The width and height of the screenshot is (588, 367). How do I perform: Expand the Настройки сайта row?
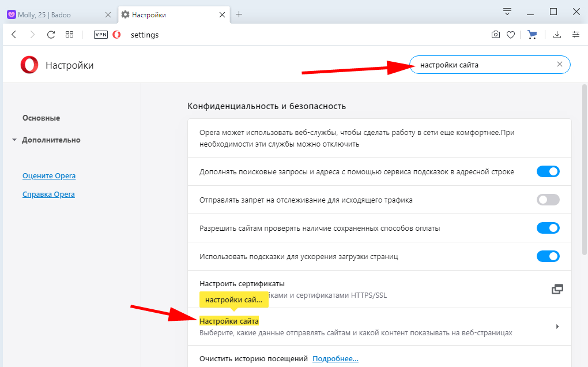[x=557, y=327]
